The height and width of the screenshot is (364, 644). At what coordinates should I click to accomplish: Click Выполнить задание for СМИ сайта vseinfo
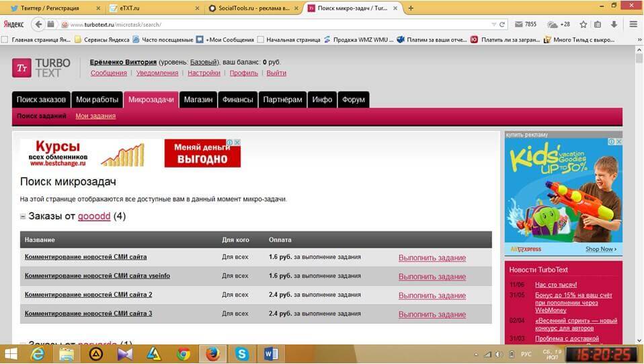tap(432, 277)
